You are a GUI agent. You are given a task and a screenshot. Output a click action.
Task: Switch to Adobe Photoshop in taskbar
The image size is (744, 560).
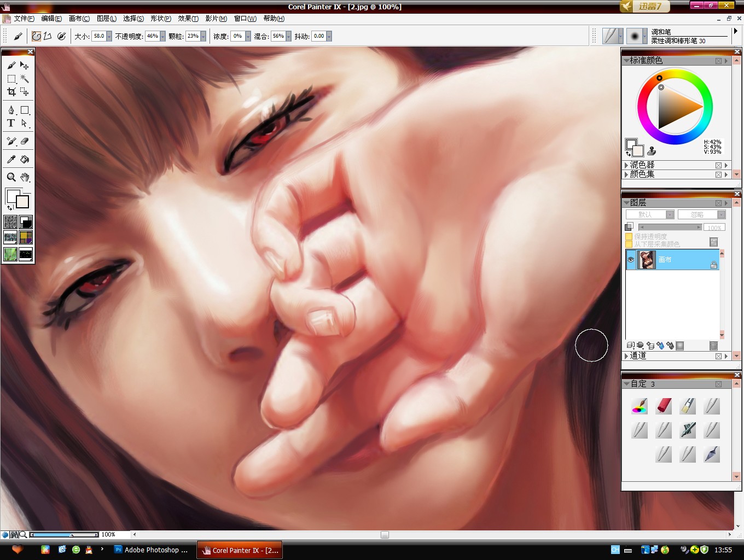152,550
